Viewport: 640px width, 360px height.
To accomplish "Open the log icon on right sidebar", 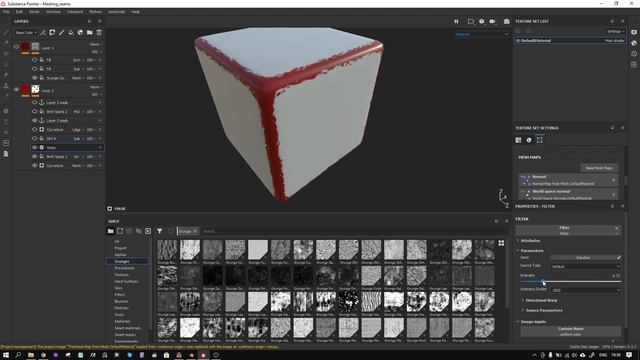I will point(634,64).
